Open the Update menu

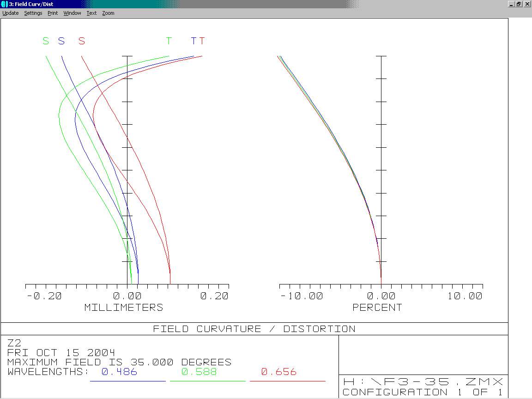(11, 13)
